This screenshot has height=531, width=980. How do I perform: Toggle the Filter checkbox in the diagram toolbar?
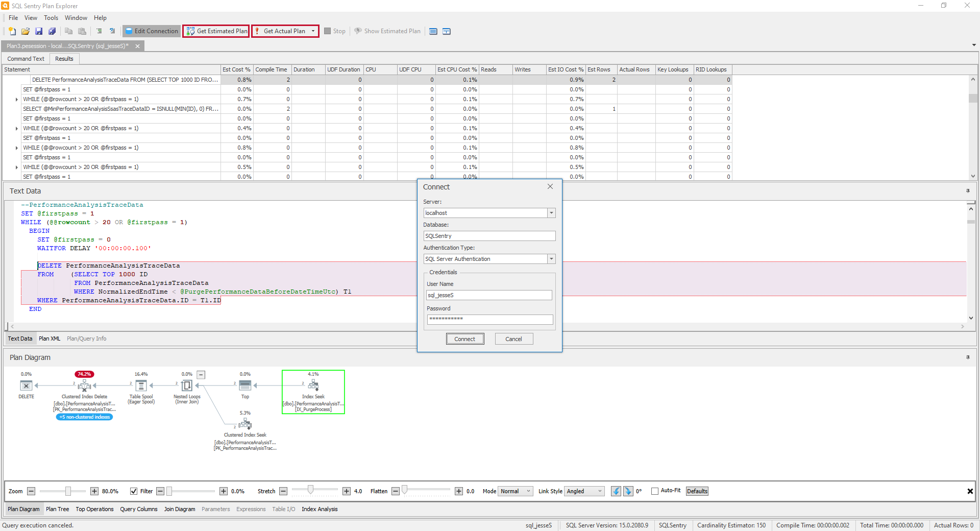click(133, 491)
